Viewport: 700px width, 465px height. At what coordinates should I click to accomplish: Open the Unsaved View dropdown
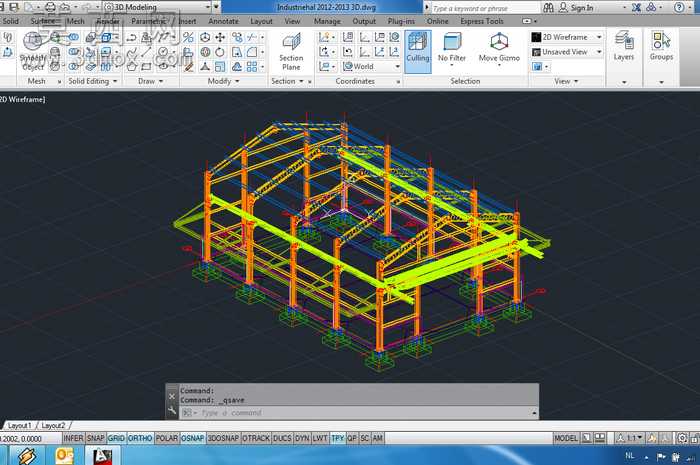(567, 52)
